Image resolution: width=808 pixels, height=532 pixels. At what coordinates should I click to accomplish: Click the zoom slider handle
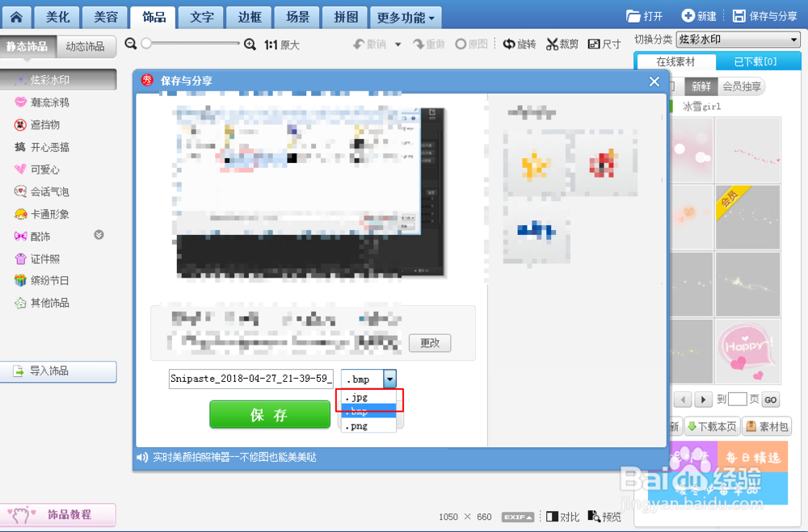coord(146,44)
